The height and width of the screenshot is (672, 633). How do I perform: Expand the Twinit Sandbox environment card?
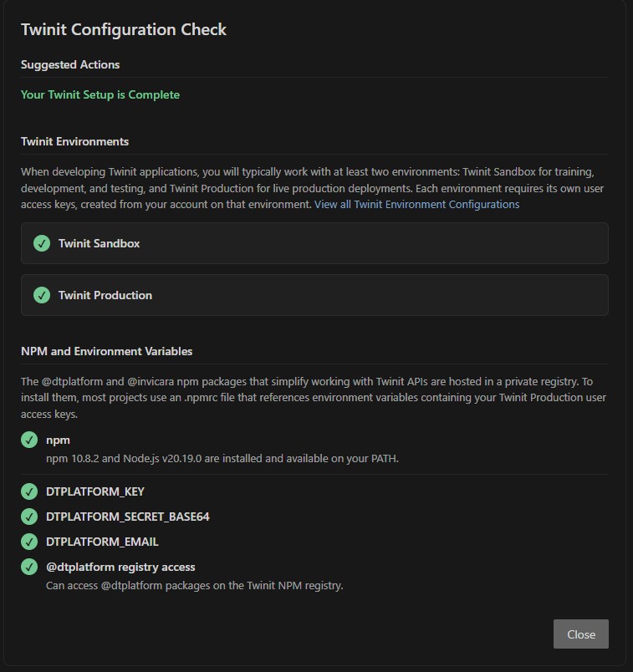pyautogui.click(x=314, y=243)
